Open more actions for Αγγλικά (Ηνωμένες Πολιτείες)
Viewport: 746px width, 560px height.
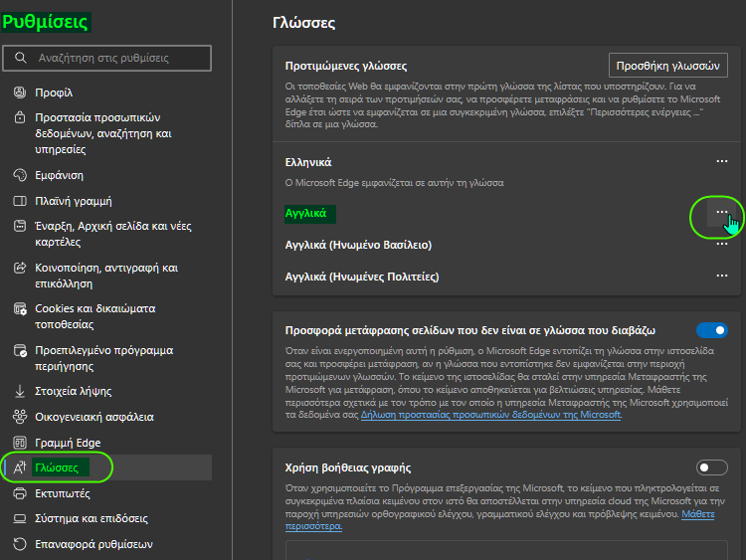[722, 277]
